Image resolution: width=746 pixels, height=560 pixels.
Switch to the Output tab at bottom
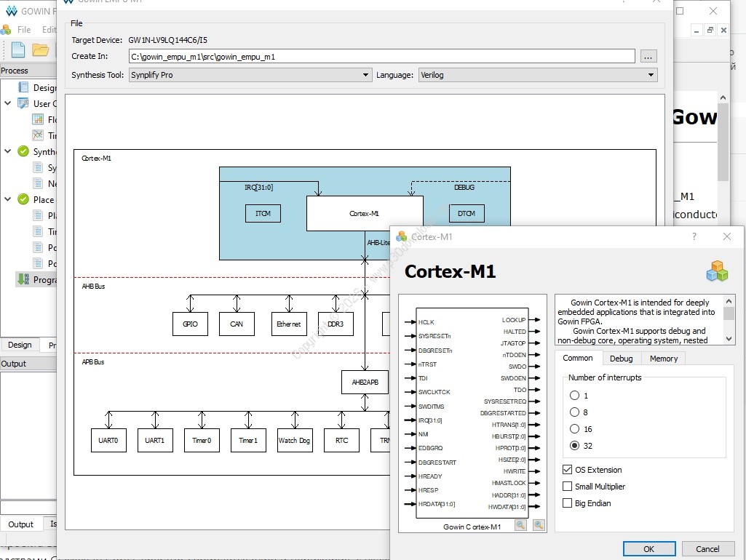[x=21, y=524]
